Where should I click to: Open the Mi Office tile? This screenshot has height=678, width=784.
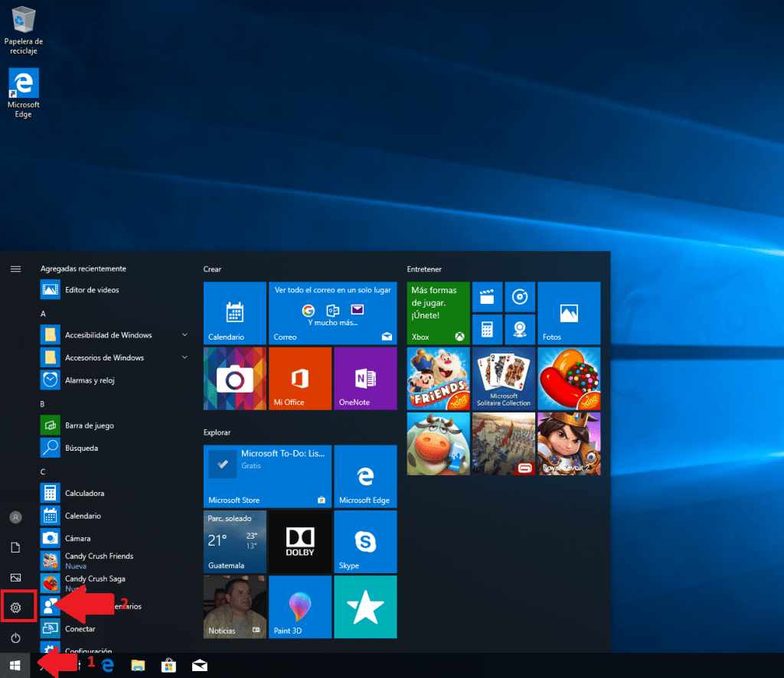[x=299, y=378]
